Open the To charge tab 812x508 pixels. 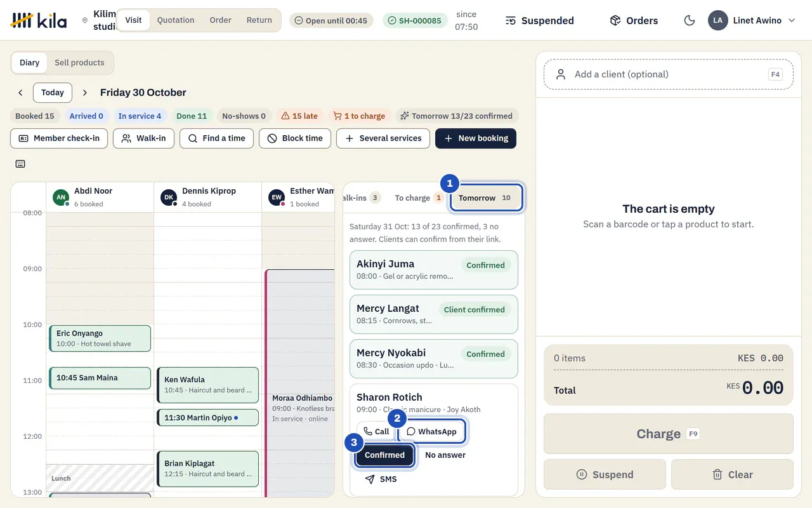pos(418,198)
